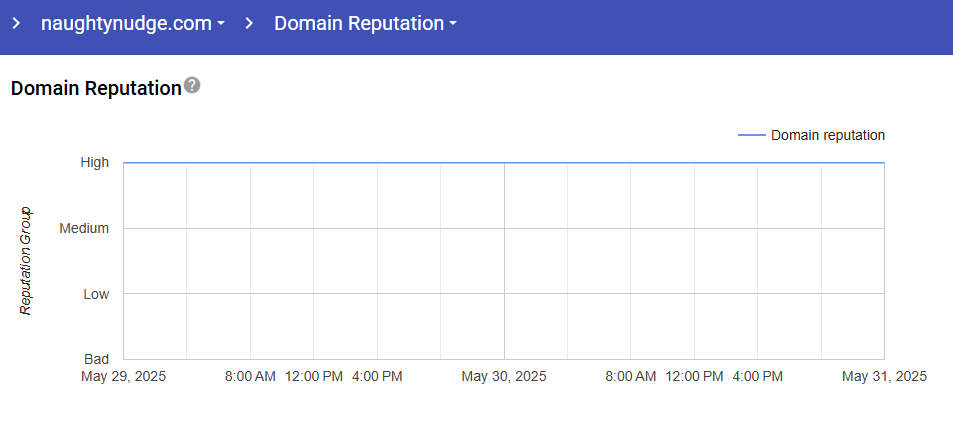Viewport: 953px width, 426px height.
Task: Click the 12:00 PM label after May 30
Action: (x=694, y=377)
